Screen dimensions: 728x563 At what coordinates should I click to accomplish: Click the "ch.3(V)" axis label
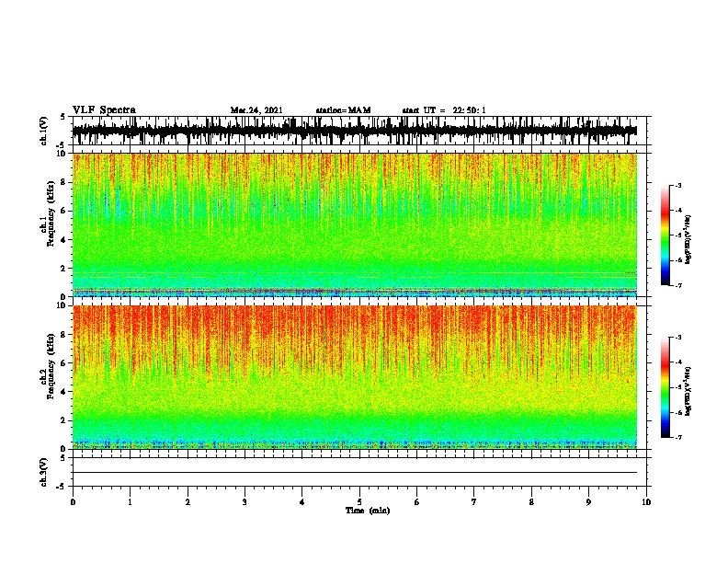[x=44, y=472]
